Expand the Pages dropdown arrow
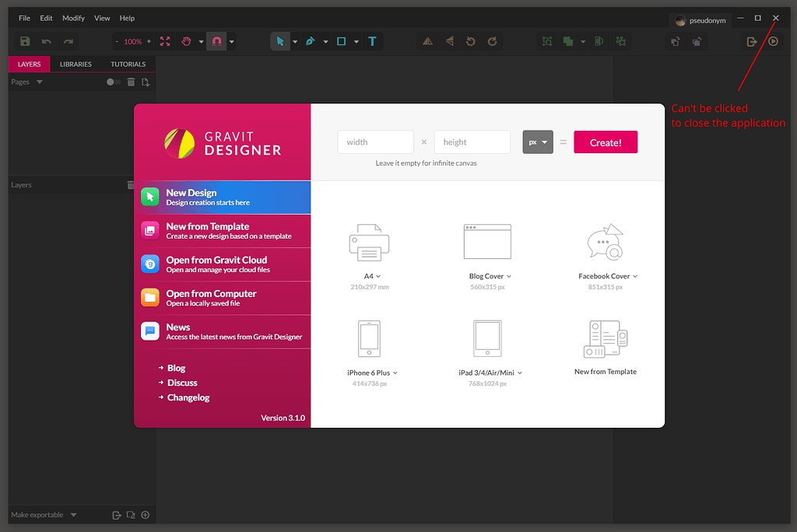The image size is (797, 532). click(39, 82)
